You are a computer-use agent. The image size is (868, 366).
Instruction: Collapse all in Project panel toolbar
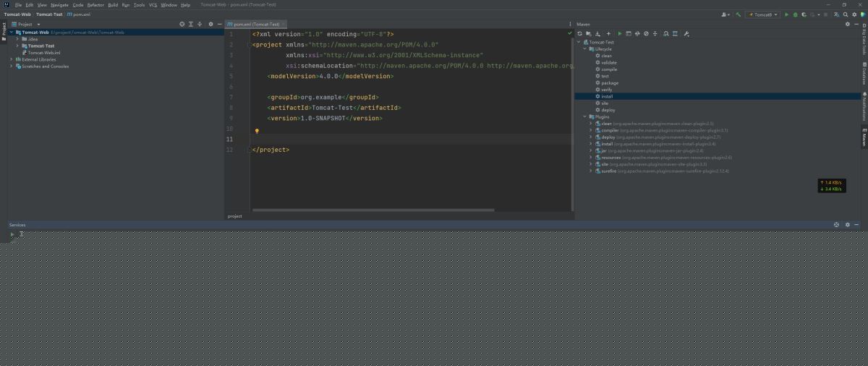200,24
